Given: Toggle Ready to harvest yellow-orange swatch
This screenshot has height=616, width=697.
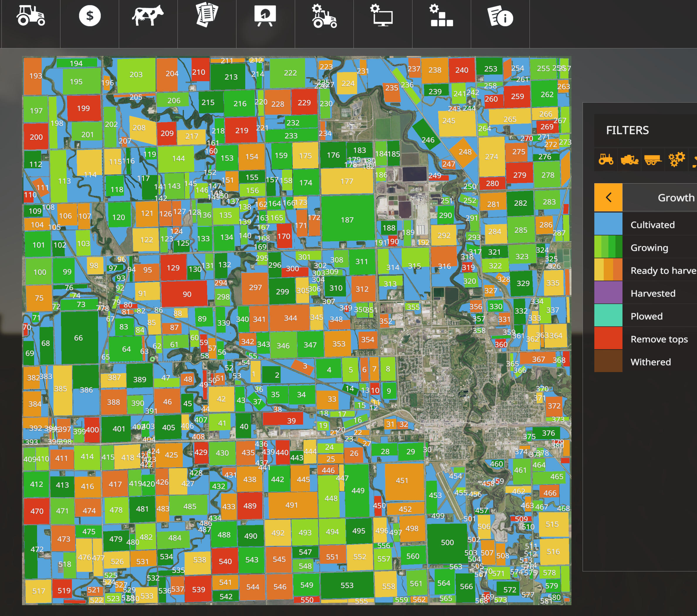Looking at the screenshot, I should (x=608, y=269).
